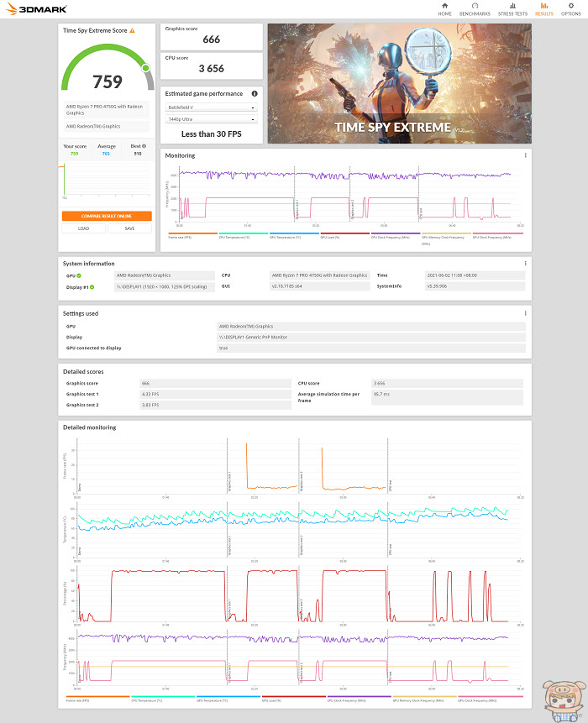Click the Time value 2021-06-02 field
Screen dimensions: 588x723
pos(475,275)
